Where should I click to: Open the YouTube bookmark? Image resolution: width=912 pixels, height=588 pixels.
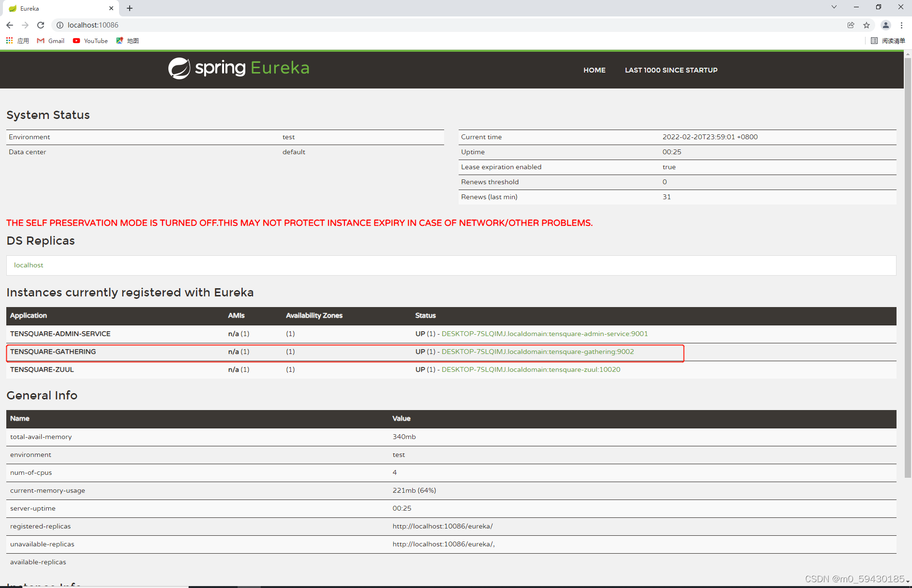tap(90, 41)
